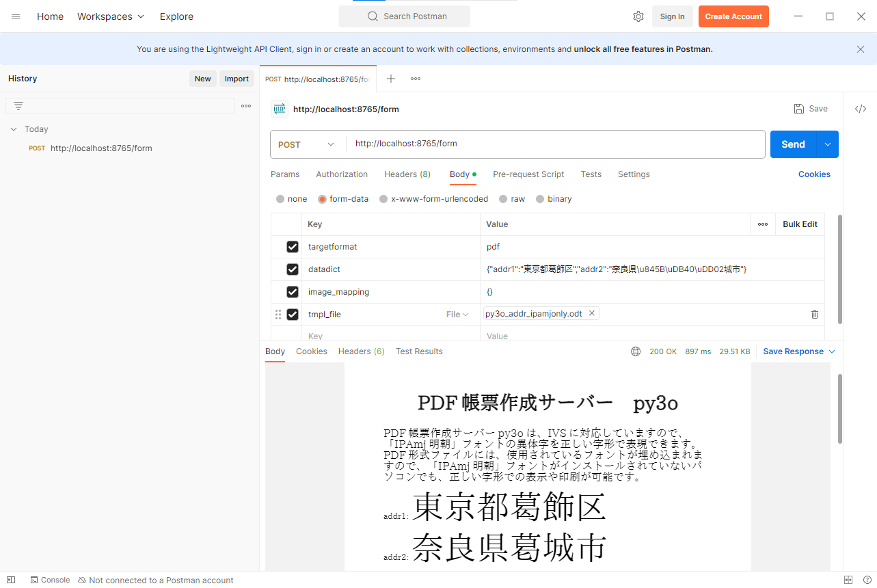The image size is (877, 588).
Task: Open the Save Response dropdown
Action: (x=799, y=351)
